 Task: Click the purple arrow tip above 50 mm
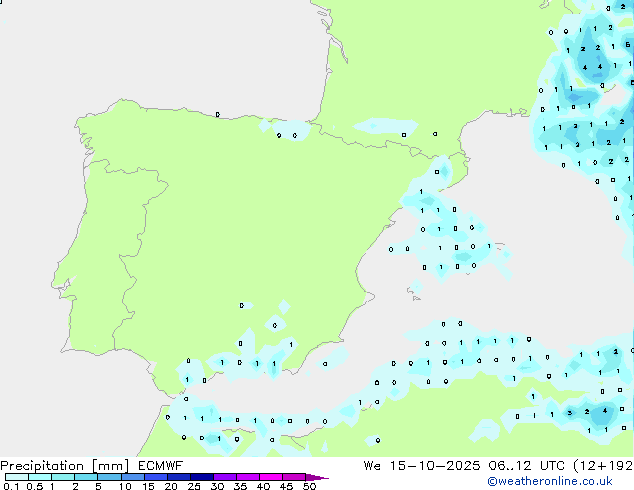(x=317, y=477)
